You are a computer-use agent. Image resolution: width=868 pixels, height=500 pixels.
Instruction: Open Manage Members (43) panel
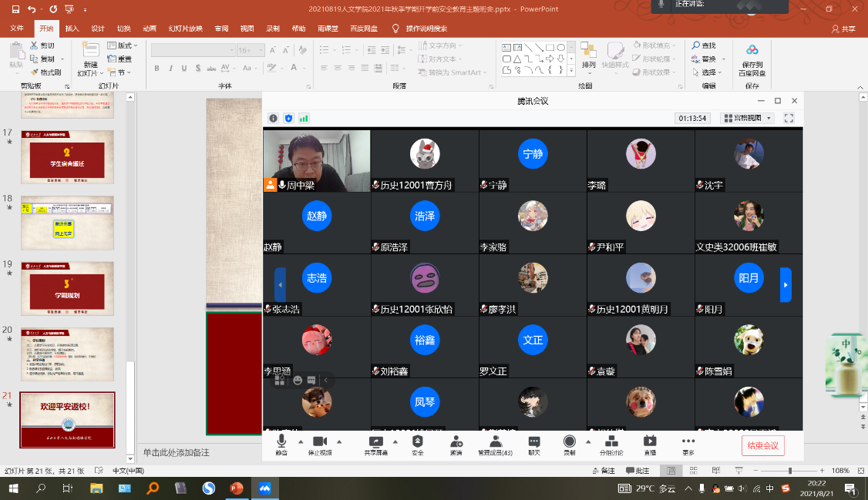pos(495,442)
